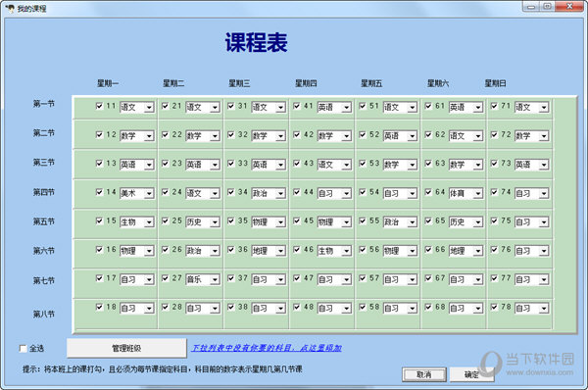Image resolution: width=588 pixels, height=390 pixels.
Task: Toggle checkbox for period 55
Action: (363, 220)
